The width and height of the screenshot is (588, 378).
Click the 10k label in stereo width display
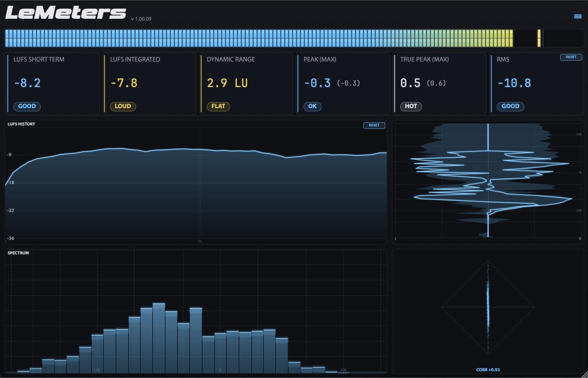pyautogui.click(x=579, y=134)
